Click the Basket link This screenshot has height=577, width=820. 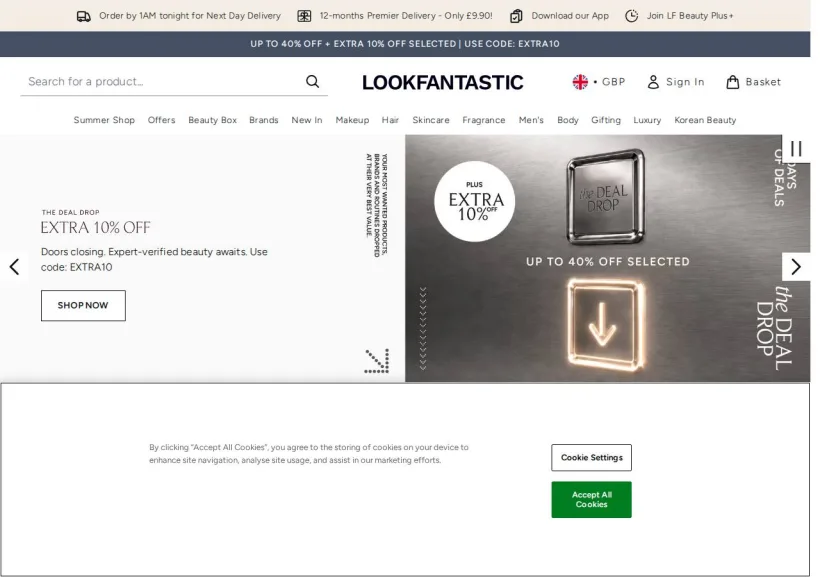[754, 82]
